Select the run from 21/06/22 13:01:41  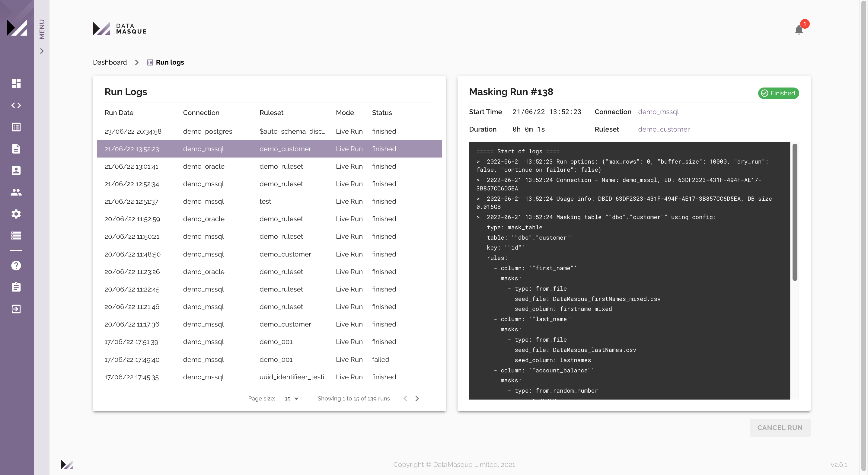pyautogui.click(x=269, y=166)
